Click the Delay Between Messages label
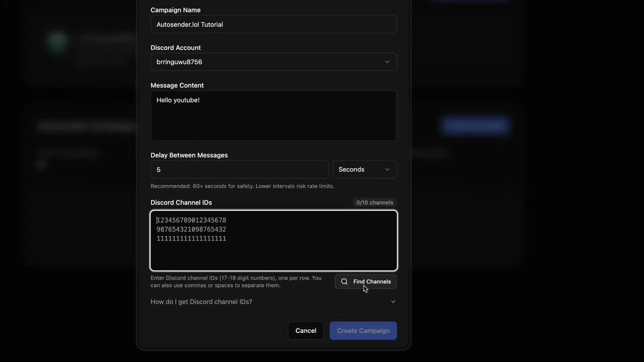This screenshot has width=644, height=362. click(x=189, y=155)
